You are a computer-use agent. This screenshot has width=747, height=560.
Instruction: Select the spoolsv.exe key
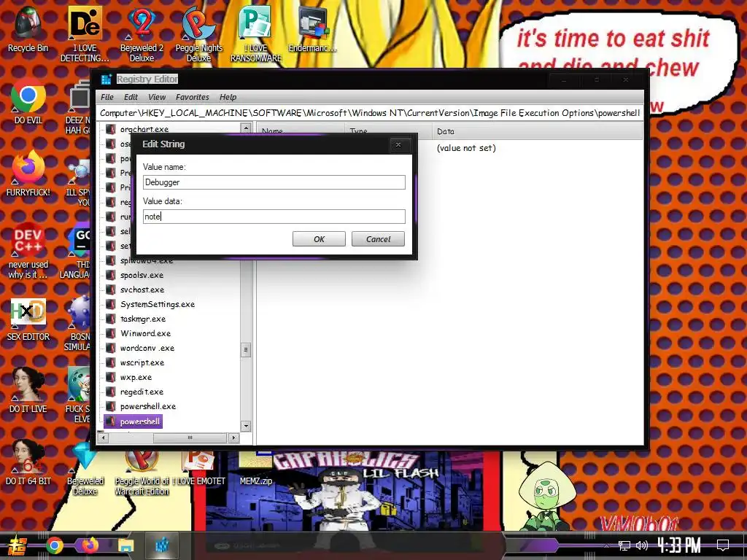coord(142,275)
